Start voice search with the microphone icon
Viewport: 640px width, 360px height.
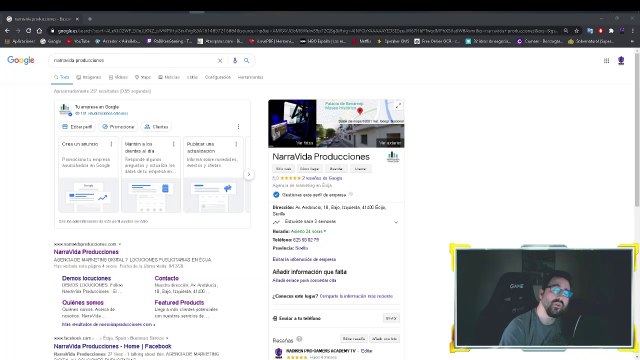point(235,60)
